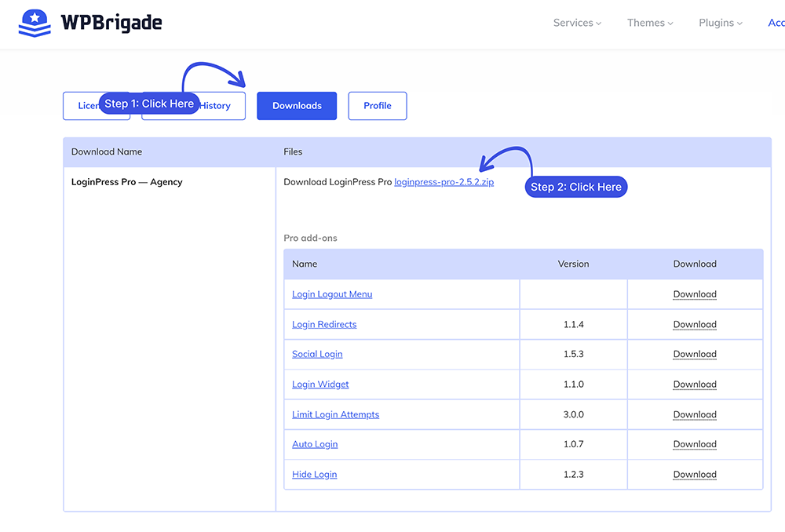Switch to the Downloads tab

point(297,106)
